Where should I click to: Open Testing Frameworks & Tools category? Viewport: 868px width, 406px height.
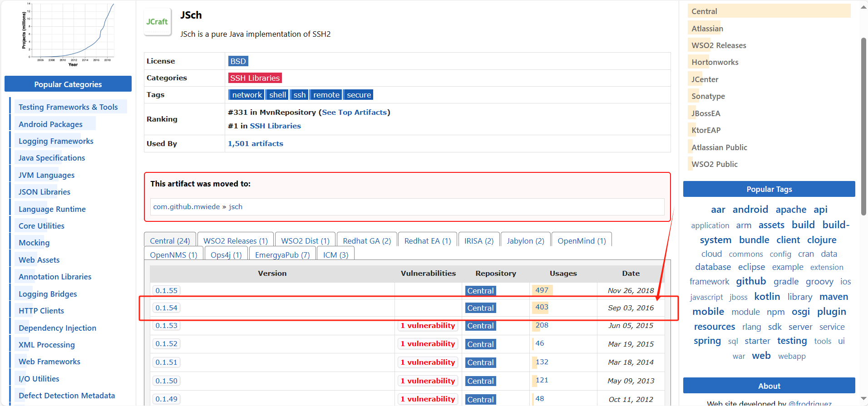click(x=68, y=107)
